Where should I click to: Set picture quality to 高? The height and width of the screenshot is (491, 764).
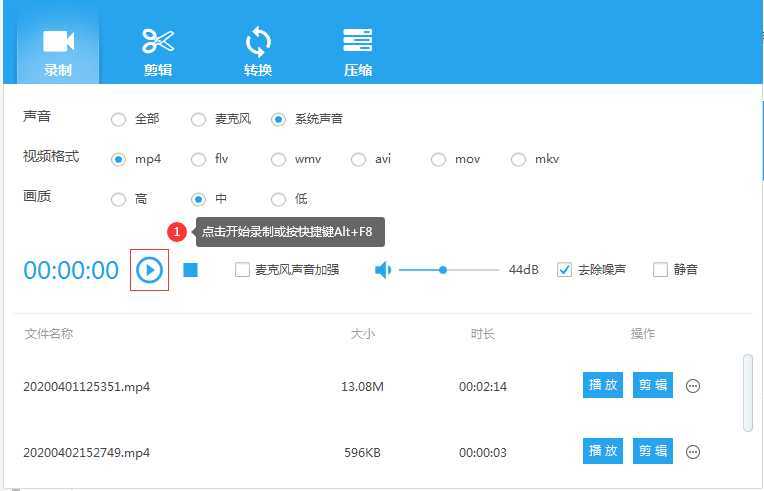[x=118, y=199]
